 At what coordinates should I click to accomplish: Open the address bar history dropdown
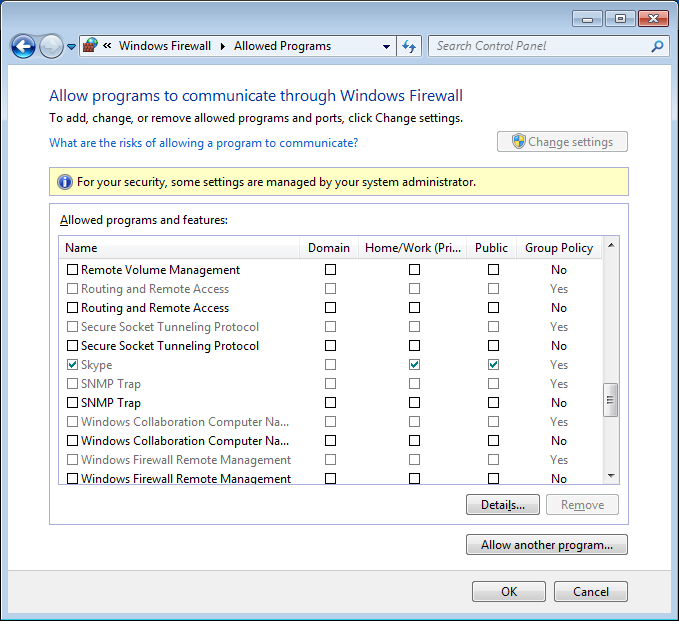click(x=387, y=46)
